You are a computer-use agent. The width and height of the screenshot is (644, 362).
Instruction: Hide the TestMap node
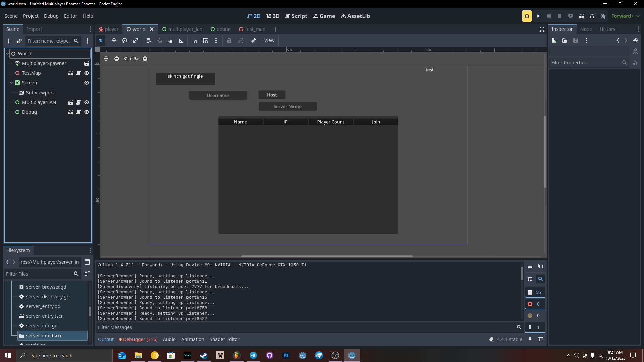click(x=87, y=73)
